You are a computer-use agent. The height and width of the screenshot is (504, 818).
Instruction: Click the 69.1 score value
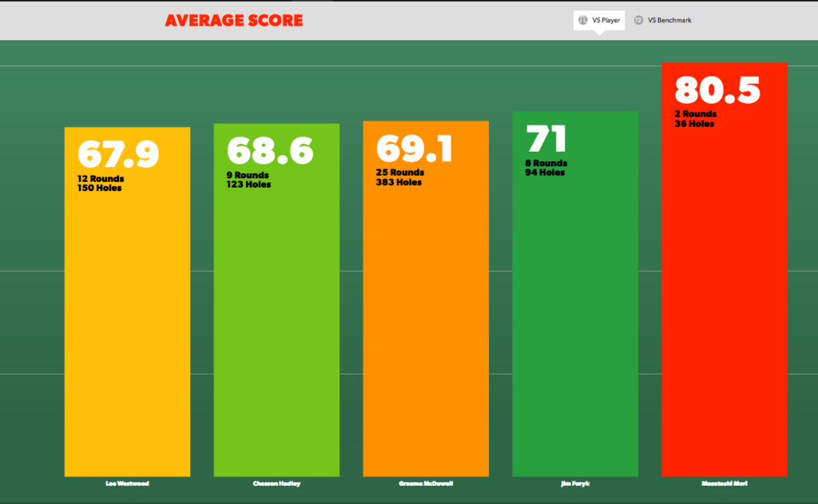pyautogui.click(x=415, y=149)
